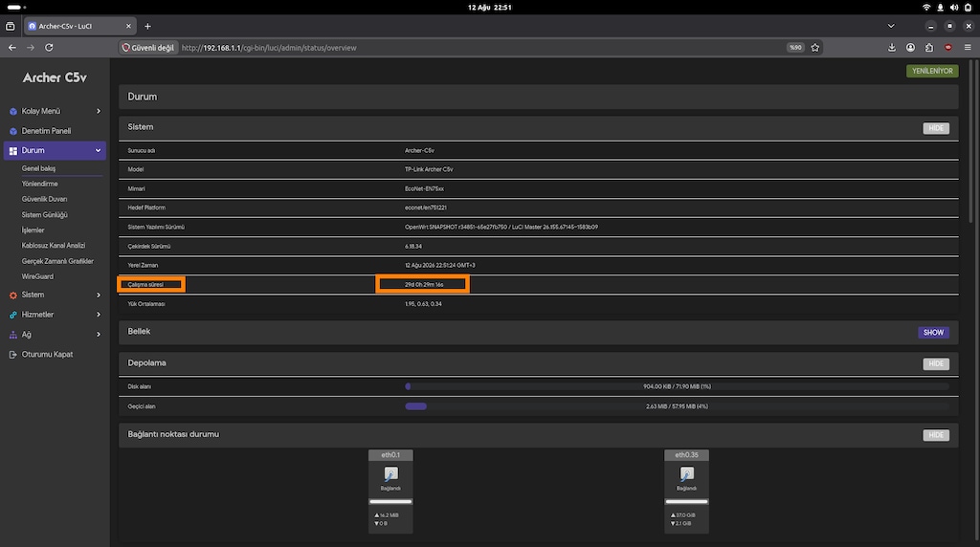This screenshot has height=547, width=980.
Task: Click the Çekirdek Sürümü value 6.18.34
Action: tap(413, 247)
